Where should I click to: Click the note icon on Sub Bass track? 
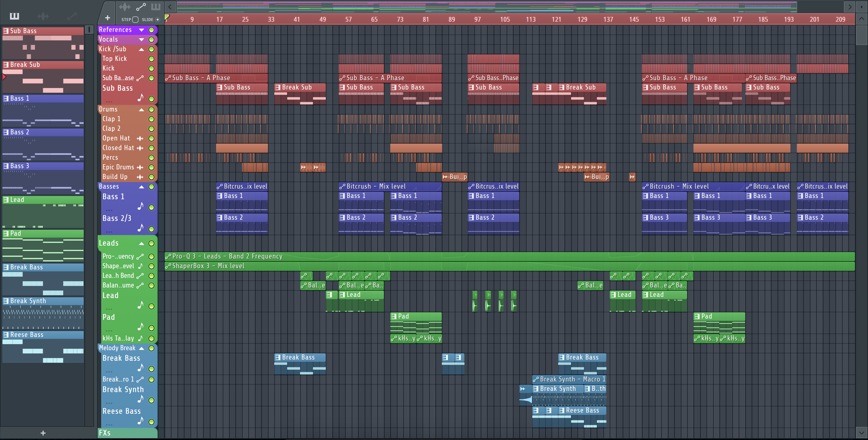point(140,98)
